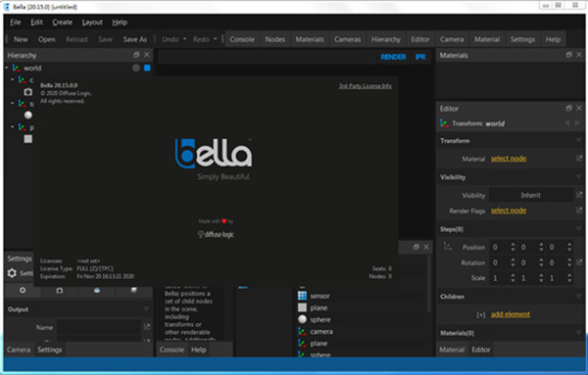Select the sphere ball icon in node list

[302, 319]
